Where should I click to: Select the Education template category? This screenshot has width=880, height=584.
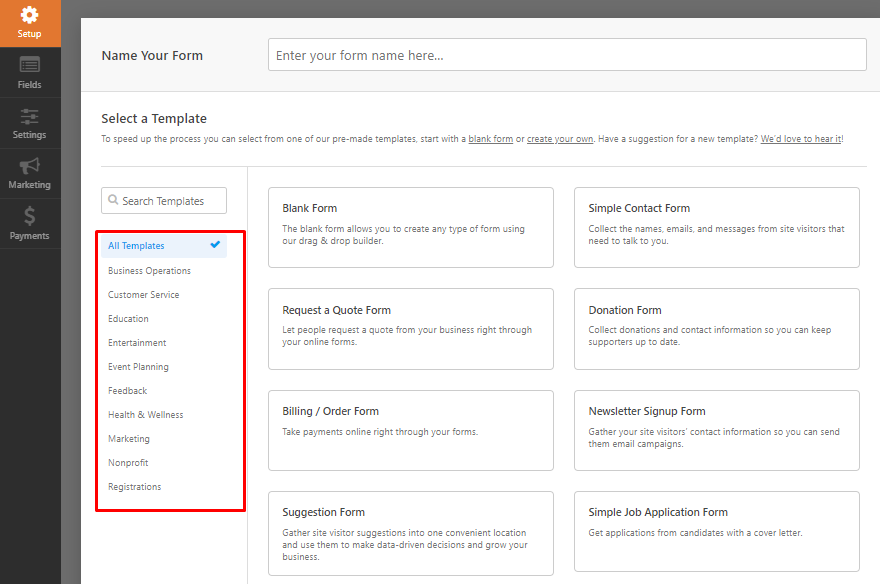pyautogui.click(x=127, y=318)
